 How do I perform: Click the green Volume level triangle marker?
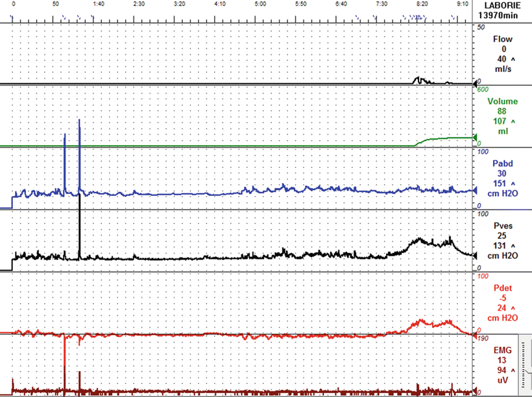click(x=476, y=137)
